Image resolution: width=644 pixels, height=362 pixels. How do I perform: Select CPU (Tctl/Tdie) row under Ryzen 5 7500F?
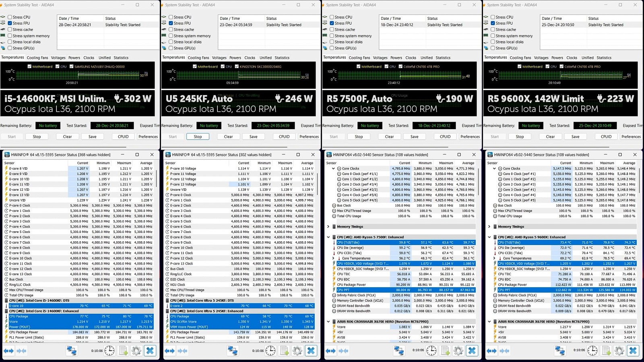pyautogui.click(x=362, y=243)
